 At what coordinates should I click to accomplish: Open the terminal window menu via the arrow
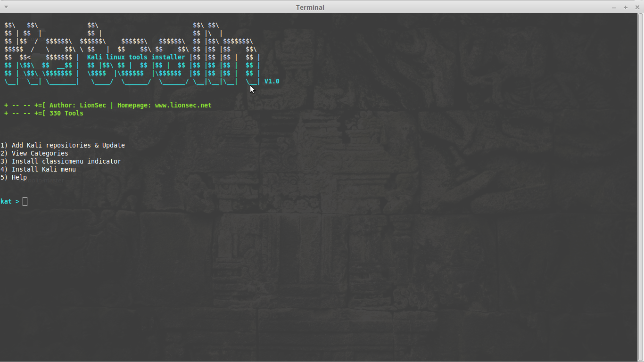coord(5,7)
